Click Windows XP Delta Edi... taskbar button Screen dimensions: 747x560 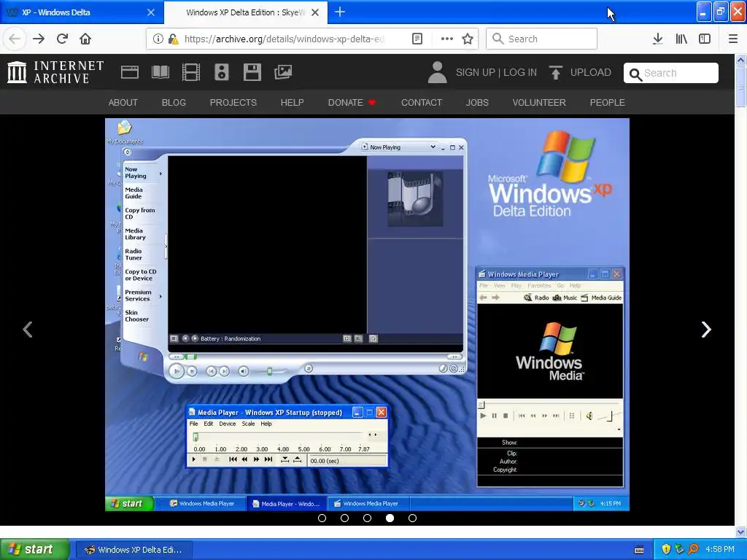click(134, 550)
